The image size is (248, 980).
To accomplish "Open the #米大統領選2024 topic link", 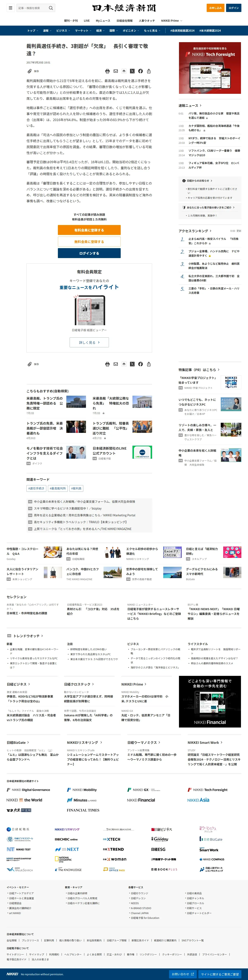I will point(210,30).
